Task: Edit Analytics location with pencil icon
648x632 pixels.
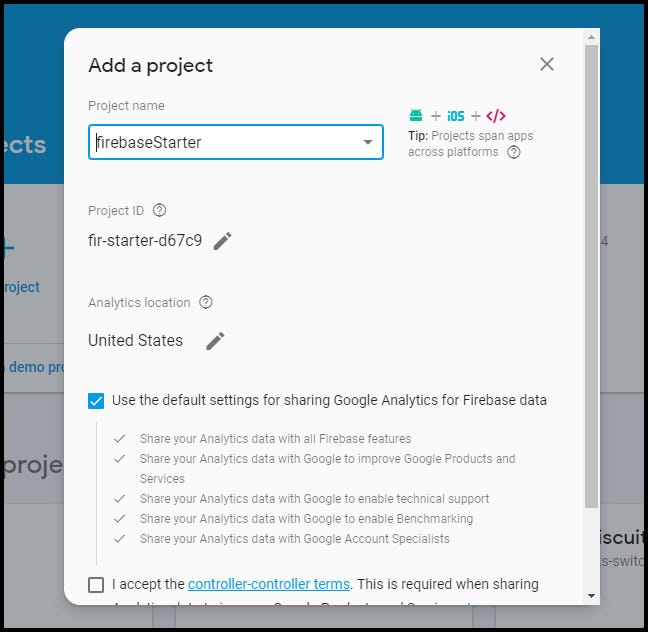Action: 215,341
